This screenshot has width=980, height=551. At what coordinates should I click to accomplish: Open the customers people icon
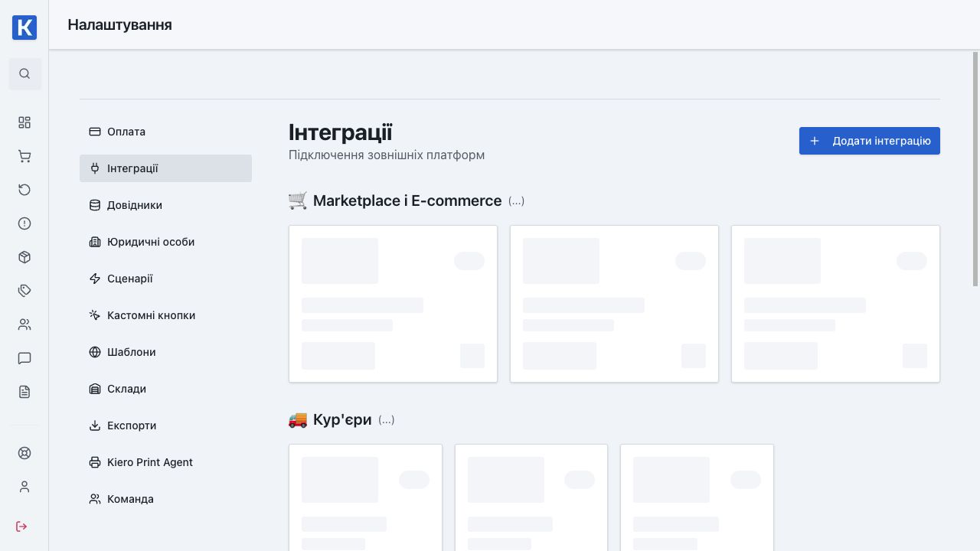[24, 324]
